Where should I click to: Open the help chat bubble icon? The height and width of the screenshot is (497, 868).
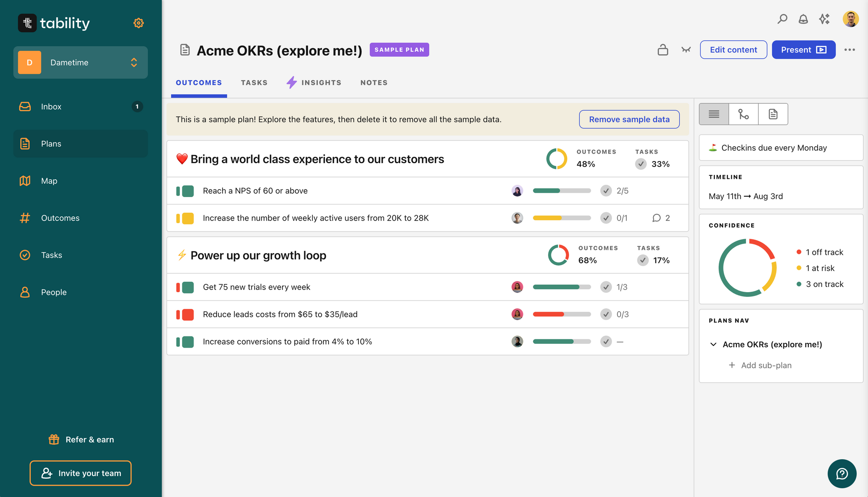tap(842, 474)
